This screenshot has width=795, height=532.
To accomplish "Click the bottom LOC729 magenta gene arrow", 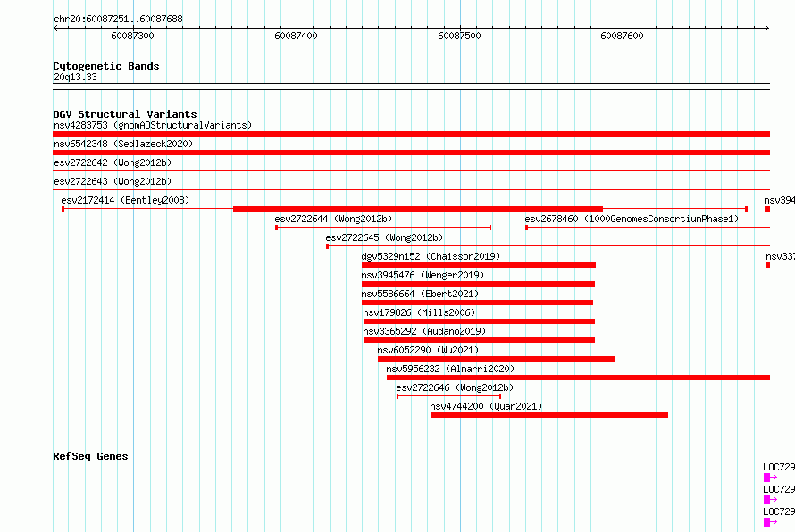I will pos(770,522).
